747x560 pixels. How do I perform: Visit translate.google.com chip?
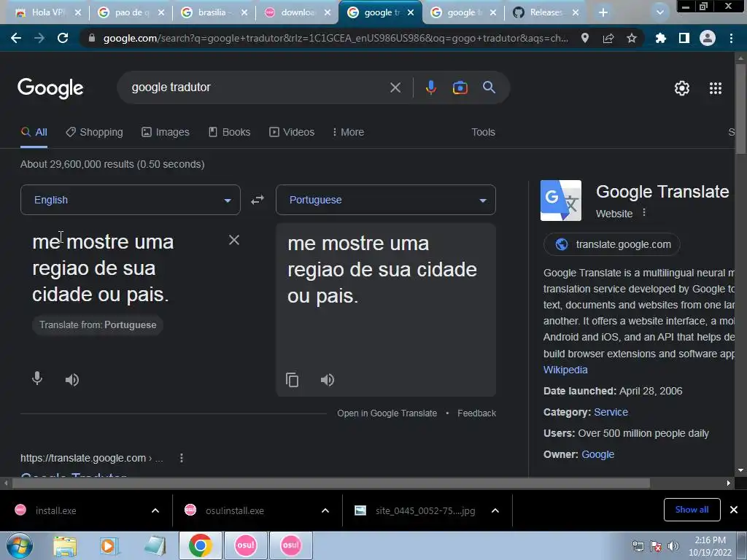pos(612,244)
